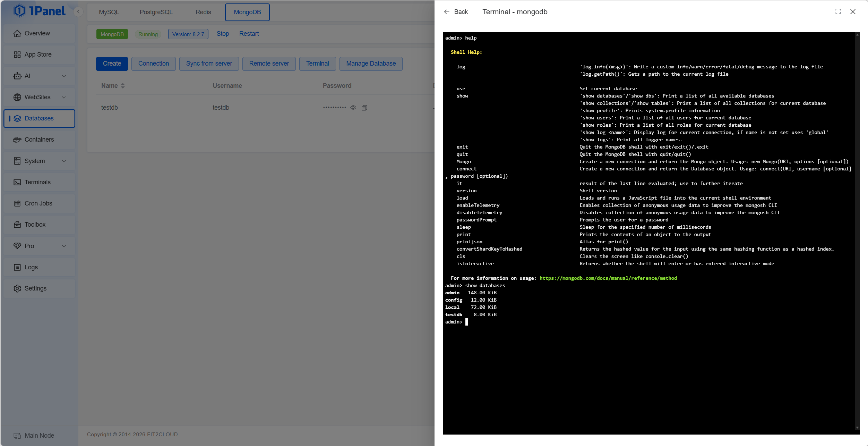
Task: Click the AI robot icon
Action: click(17, 76)
